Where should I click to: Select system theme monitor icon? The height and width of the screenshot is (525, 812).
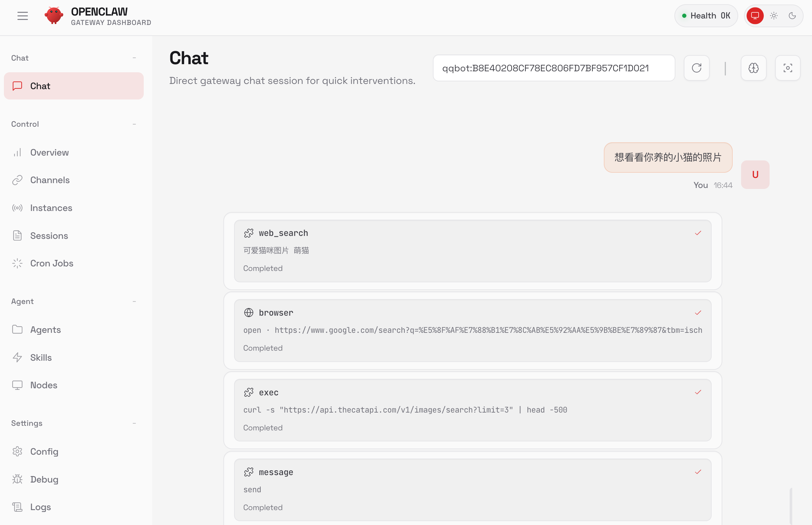(755, 16)
